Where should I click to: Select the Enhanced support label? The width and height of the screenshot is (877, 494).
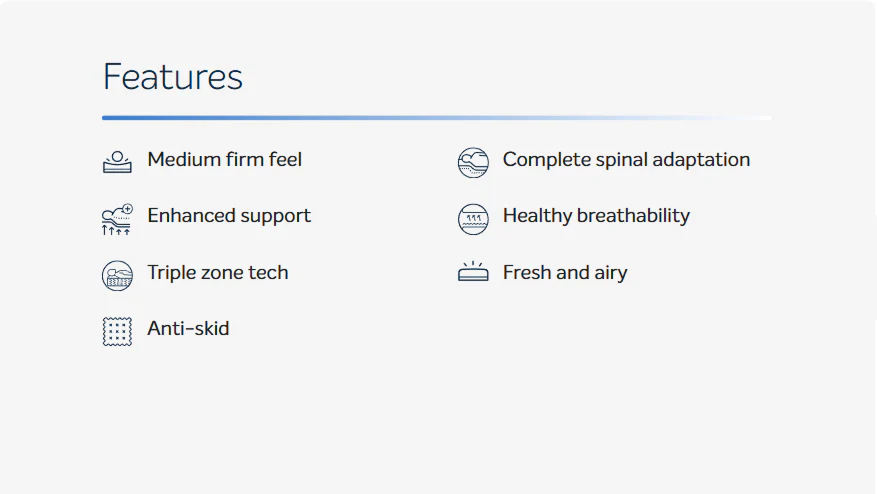click(x=229, y=216)
